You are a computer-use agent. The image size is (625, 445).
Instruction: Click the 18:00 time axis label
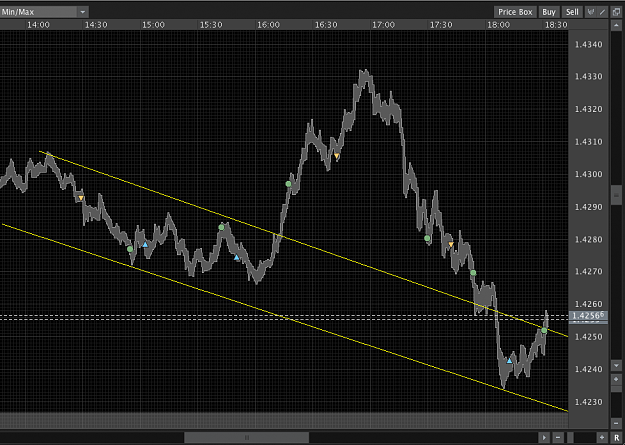[x=498, y=25]
